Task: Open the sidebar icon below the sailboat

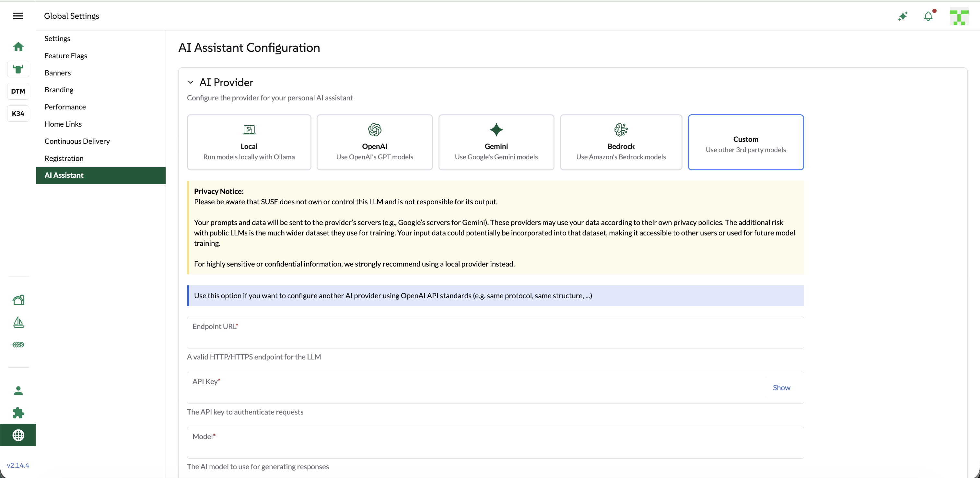Action: [x=18, y=345]
